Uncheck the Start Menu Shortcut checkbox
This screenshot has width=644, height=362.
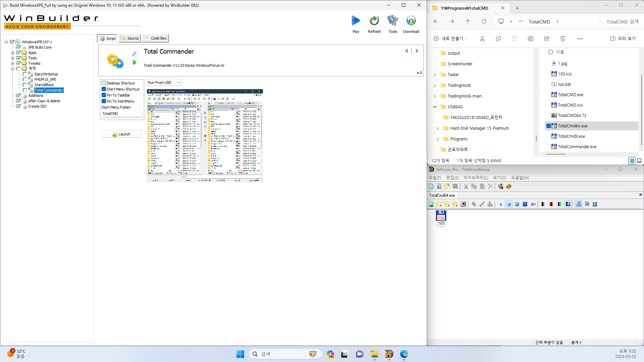click(x=104, y=89)
